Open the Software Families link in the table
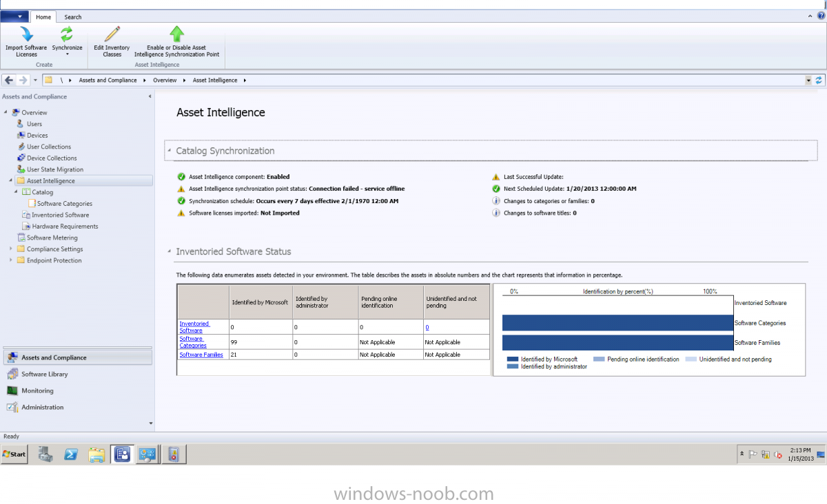 coord(201,355)
